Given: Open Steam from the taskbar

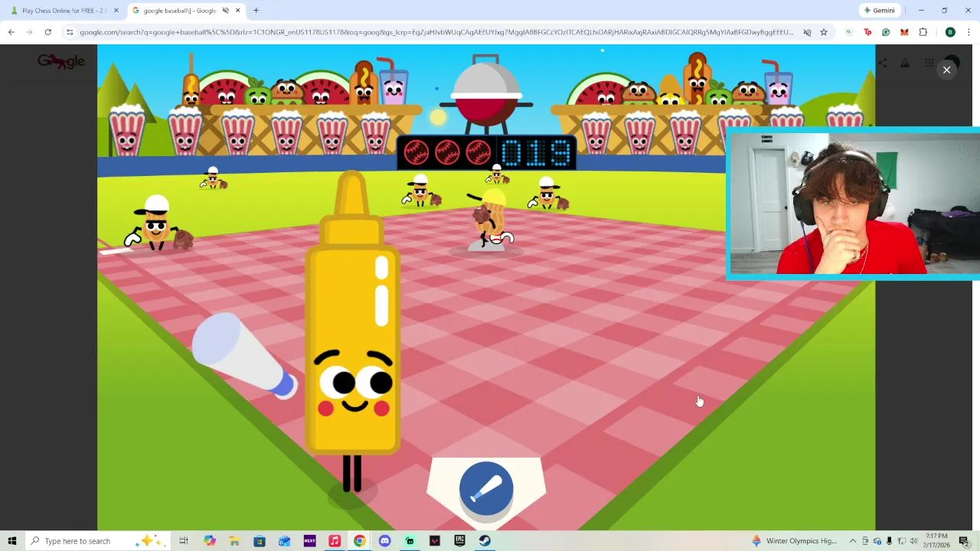Looking at the screenshot, I should pyautogui.click(x=485, y=541).
